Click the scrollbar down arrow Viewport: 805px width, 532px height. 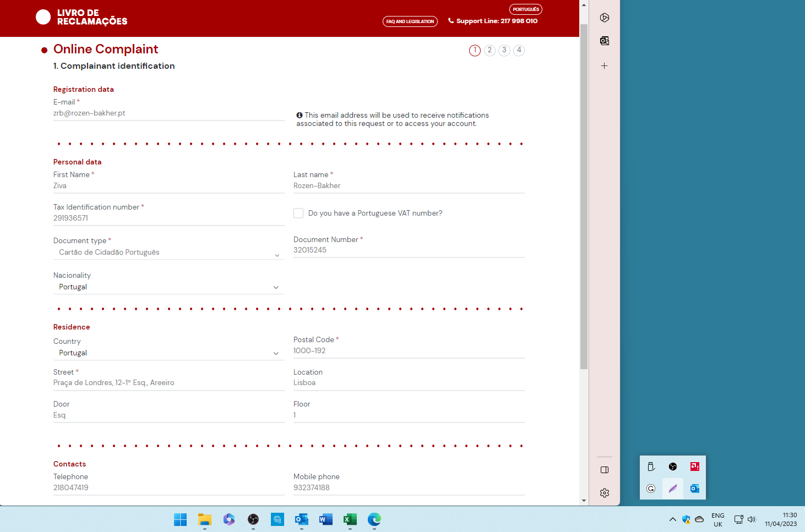pos(584,501)
